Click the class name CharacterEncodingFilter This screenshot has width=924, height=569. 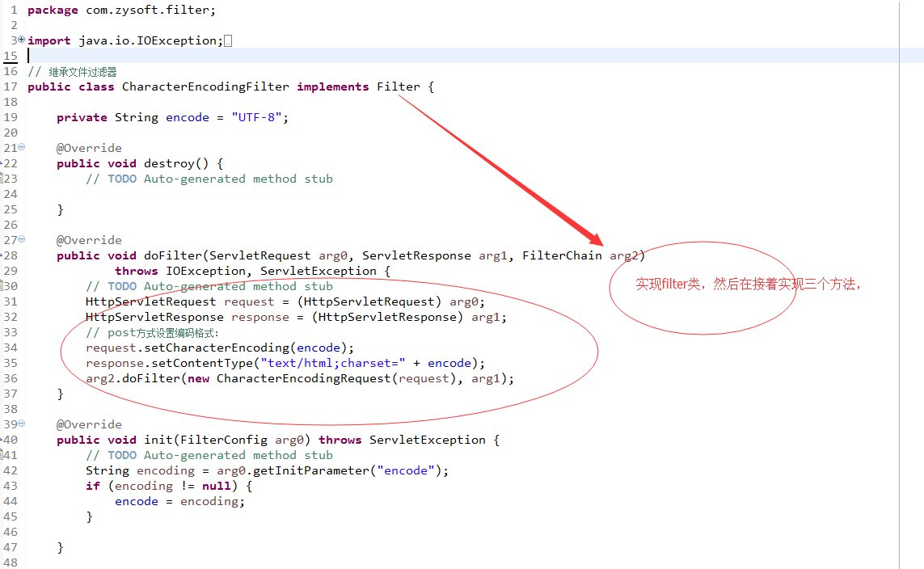click(205, 86)
